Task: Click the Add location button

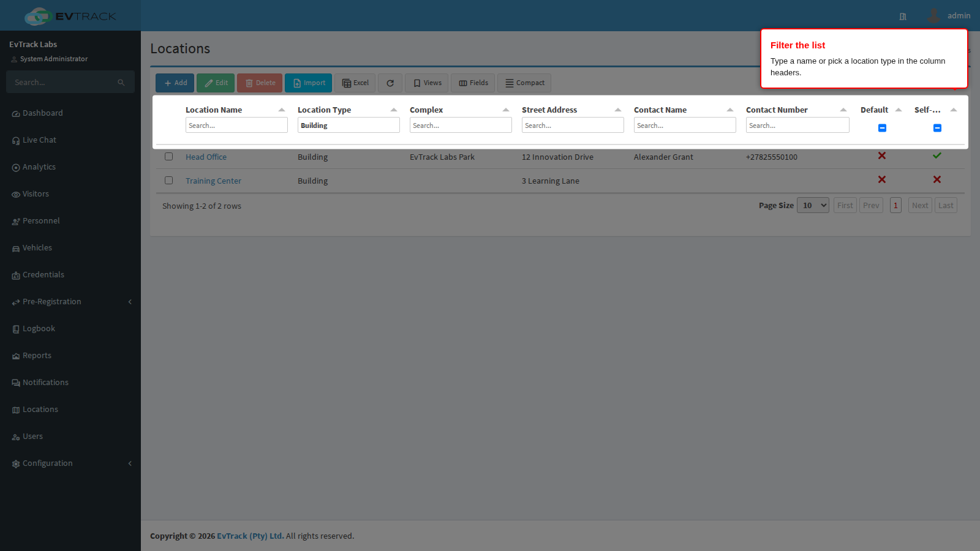Action: click(175, 83)
